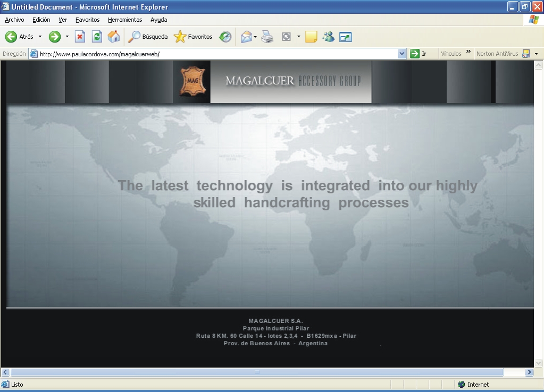Screen dimensions: 544x392
Task: Click the Mail envelope icon
Action: (x=246, y=37)
